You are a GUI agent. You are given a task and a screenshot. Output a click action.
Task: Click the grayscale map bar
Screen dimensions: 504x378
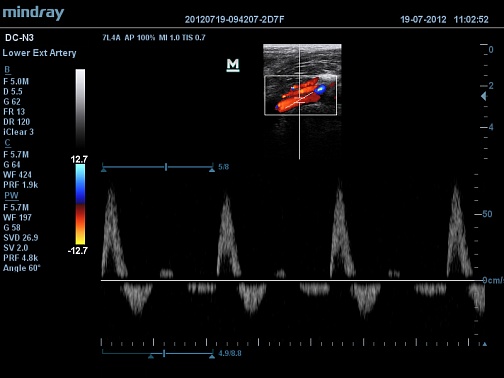(x=80, y=108)
